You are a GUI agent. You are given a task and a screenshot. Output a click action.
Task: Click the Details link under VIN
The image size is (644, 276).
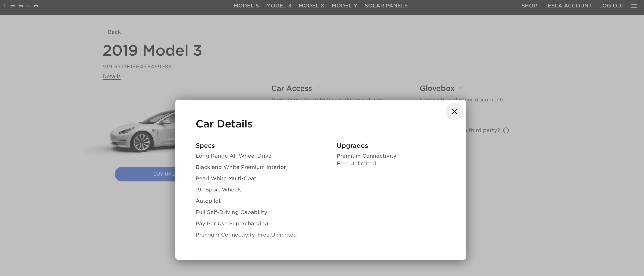tap(111, 77)
